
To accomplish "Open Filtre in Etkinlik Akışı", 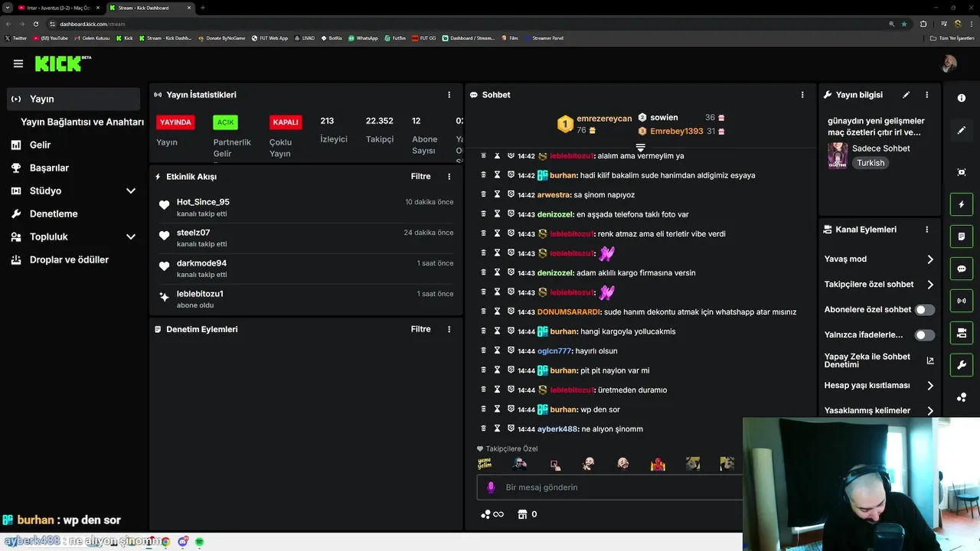I will point(420,176).
